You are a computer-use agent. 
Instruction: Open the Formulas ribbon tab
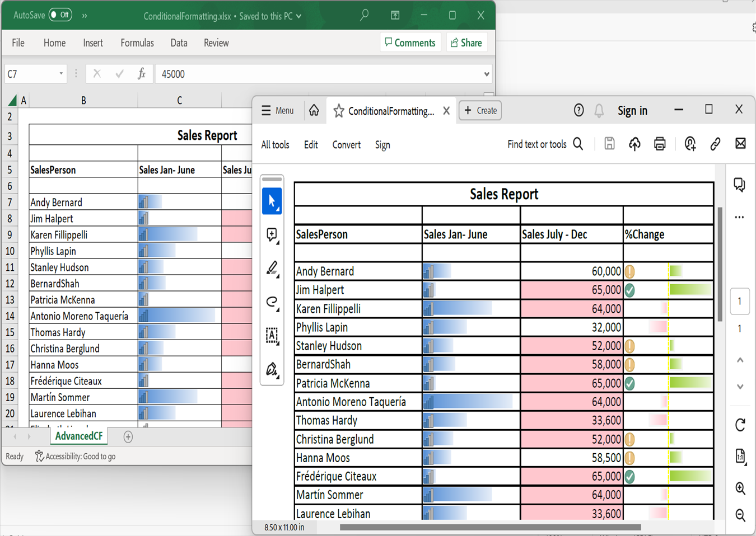point(137,43)
